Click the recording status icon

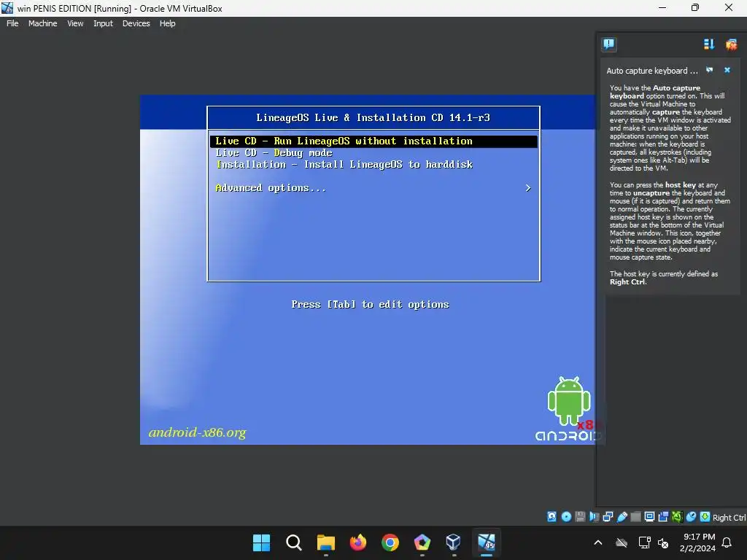click(663, 517)
